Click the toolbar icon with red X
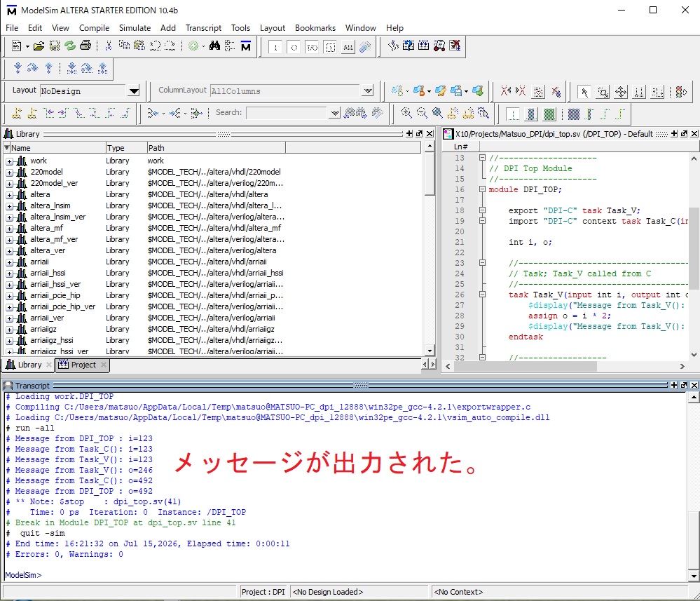700x601 pixels. click(x=455, y=46)
